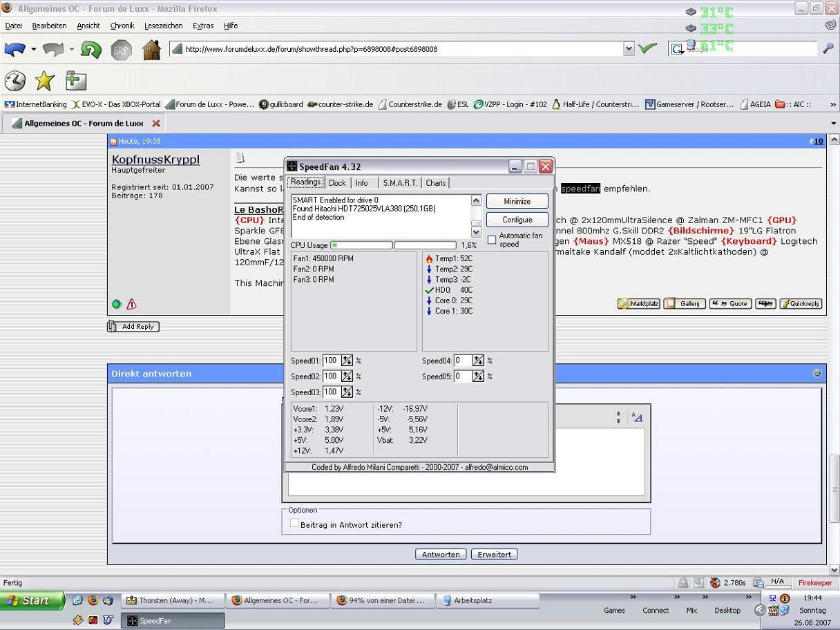This screenshot has height=630, width=840.
Task: Expand hidden tray icons with round arrow
Action: pos(761,610)
